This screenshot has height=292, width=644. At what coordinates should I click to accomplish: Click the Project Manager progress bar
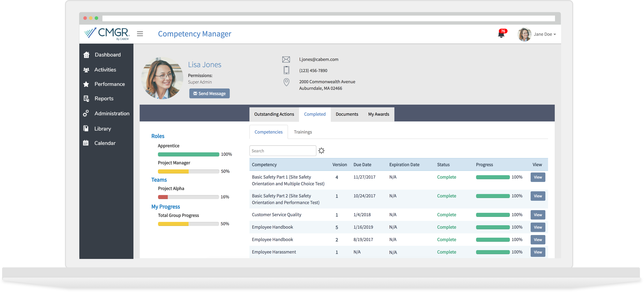[x=188, y=171]
